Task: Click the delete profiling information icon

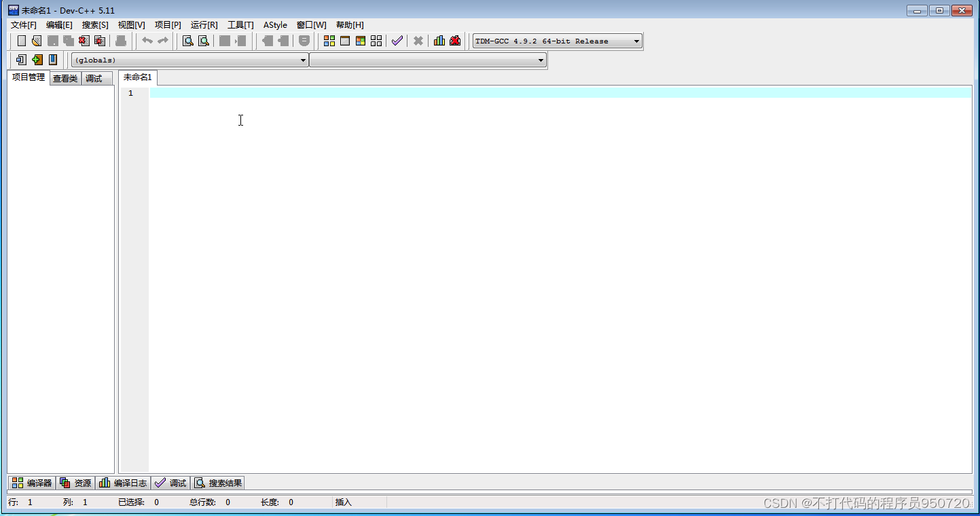Action: (455, 41)
